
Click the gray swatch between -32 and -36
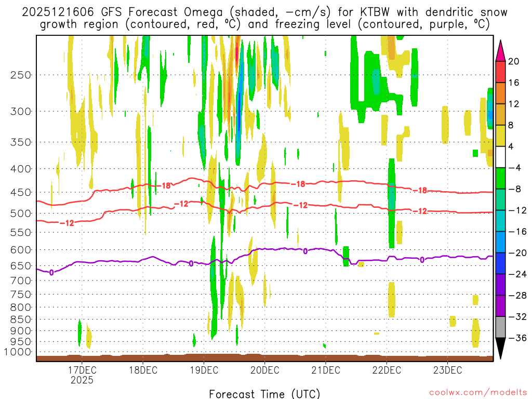(x=500, y=327)
